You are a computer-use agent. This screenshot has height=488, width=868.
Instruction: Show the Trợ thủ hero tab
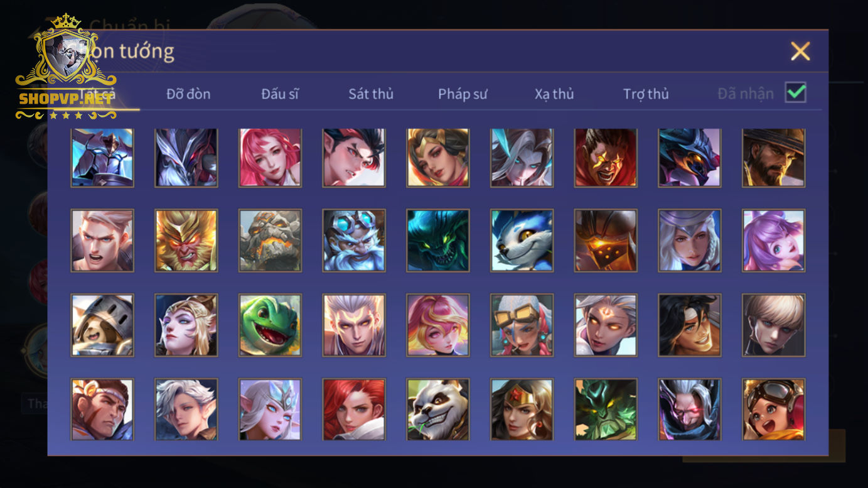click(646, 94)
